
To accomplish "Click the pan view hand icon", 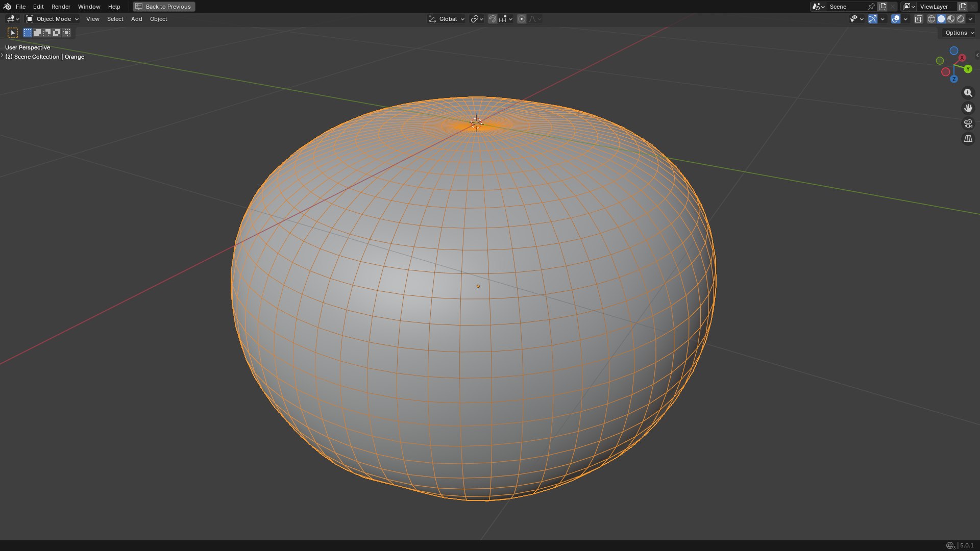I will click(x=968, y=108).
